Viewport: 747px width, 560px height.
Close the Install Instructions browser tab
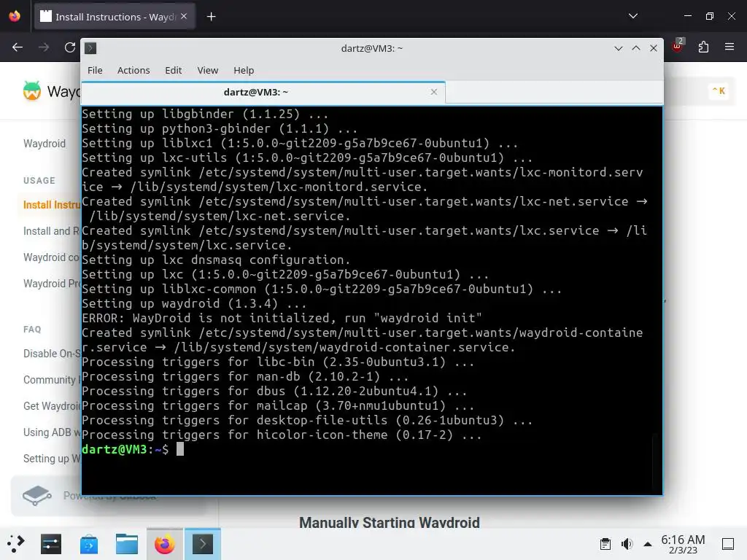coord(184,16)
